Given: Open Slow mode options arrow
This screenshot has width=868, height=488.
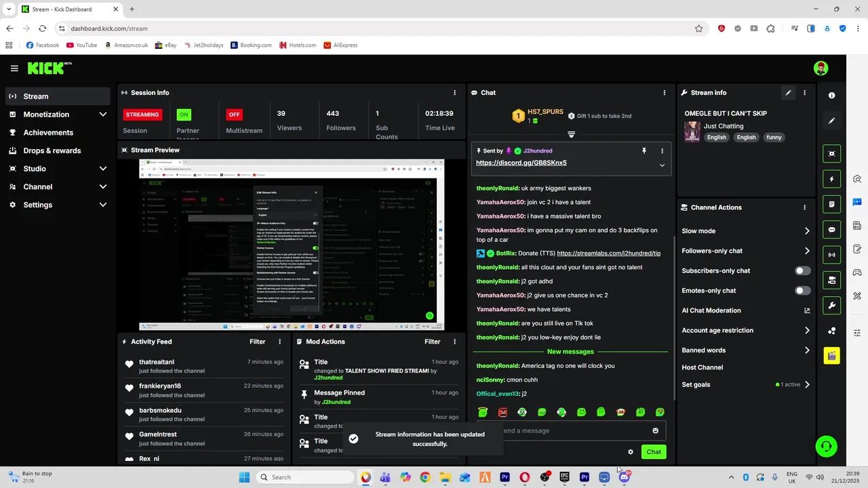Looking at the screenshot, I should point(807,231).
